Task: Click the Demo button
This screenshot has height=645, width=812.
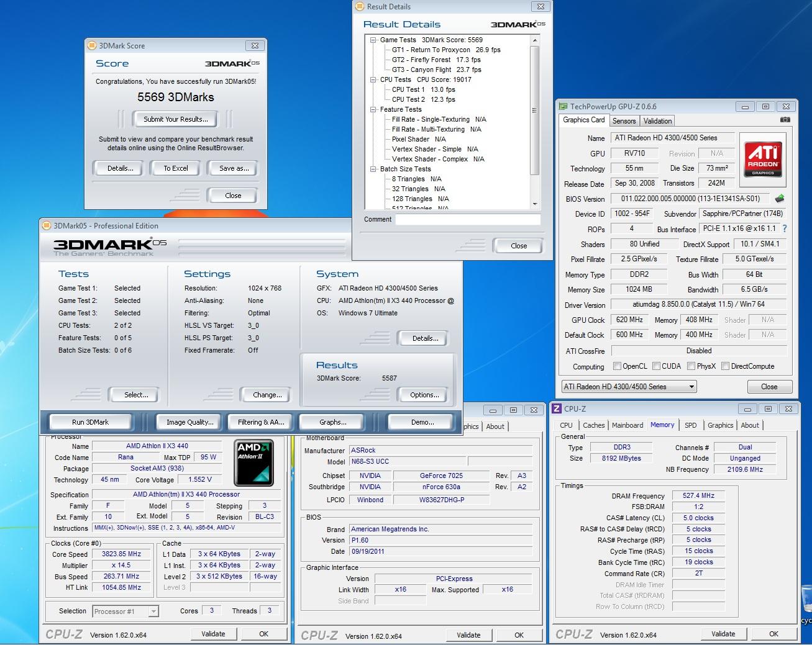Action: point(422,422)
